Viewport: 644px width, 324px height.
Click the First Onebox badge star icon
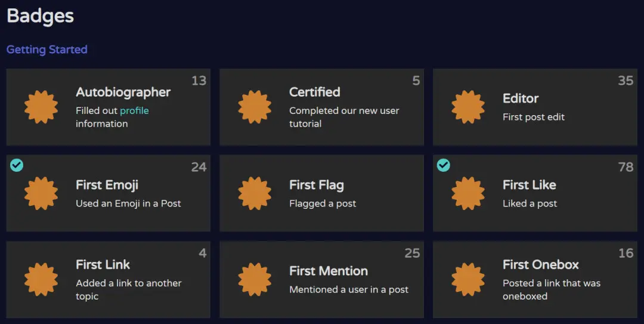468,280
